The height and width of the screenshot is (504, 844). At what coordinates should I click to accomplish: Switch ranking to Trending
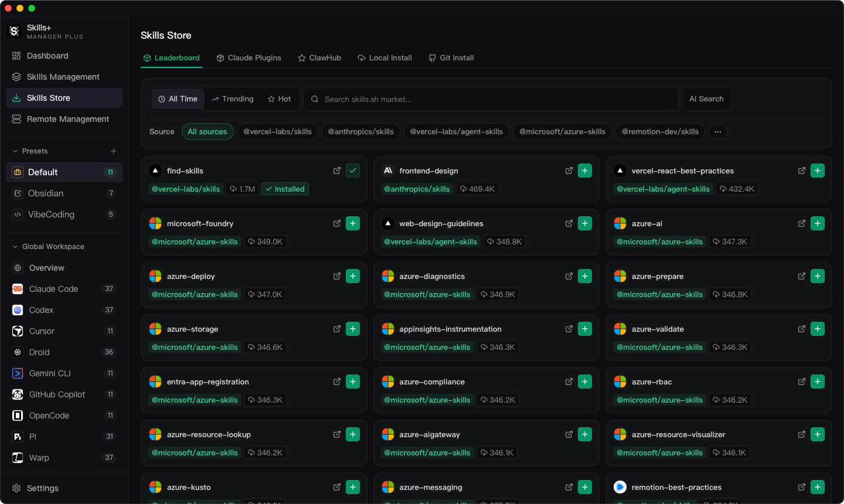pyautogui.click(x=233, y=99)
